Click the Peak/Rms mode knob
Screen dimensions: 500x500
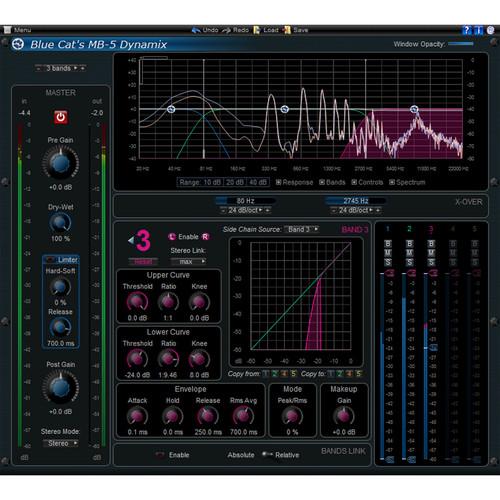click(292, 416)
